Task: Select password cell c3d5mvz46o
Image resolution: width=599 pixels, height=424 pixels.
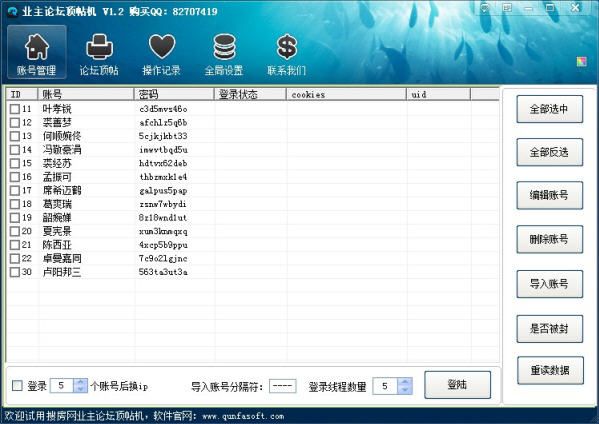Action: pos(163,109)
